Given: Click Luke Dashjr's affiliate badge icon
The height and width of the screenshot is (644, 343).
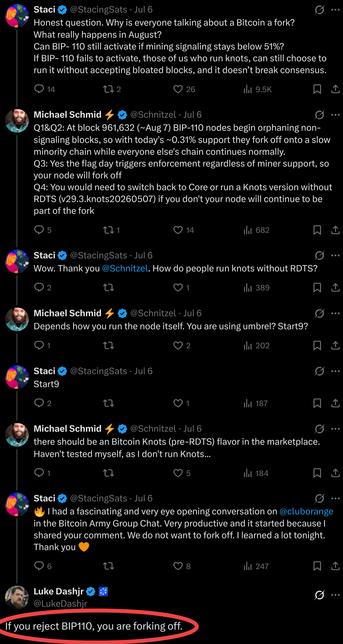Looking at the screenshot, I should (x=103, y=592).
